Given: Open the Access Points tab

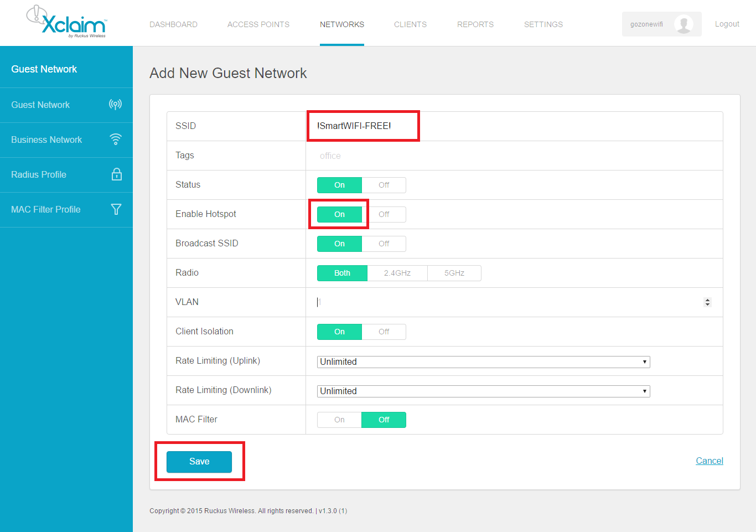Looking at the screenshot, I should coord(258,24).
